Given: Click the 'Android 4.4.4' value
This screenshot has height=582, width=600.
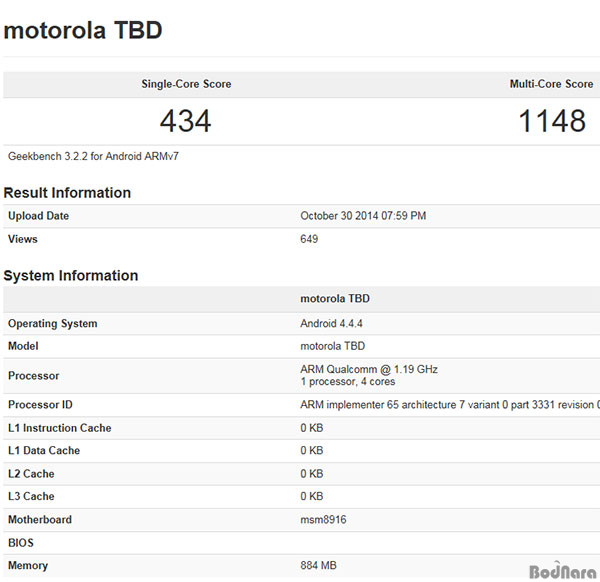Looking at the screenshot, I should pyautogui.click(x=331, y=323).
